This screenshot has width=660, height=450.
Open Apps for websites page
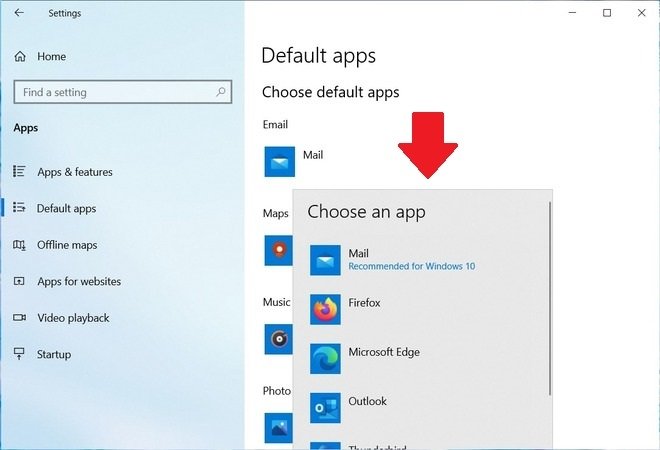[x=79, y=281]
